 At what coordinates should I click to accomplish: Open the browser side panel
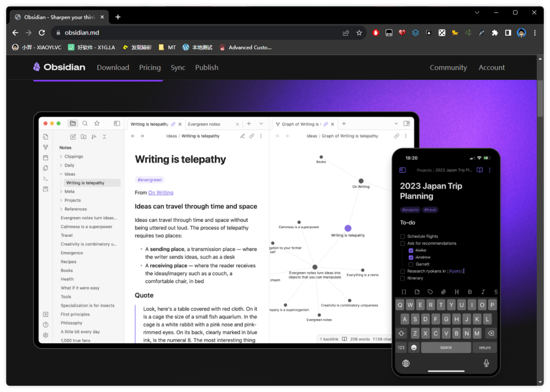point(508,33)
